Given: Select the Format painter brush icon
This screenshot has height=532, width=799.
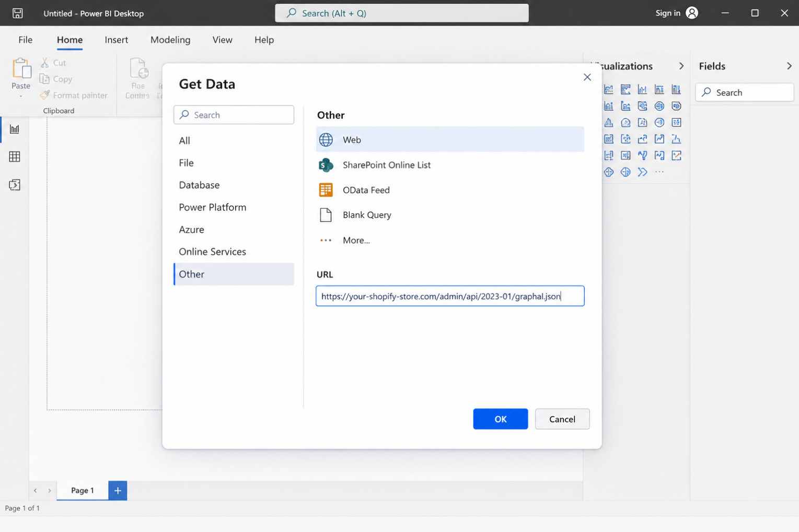Looking at the screenshot, I should [x=45, y=95].
